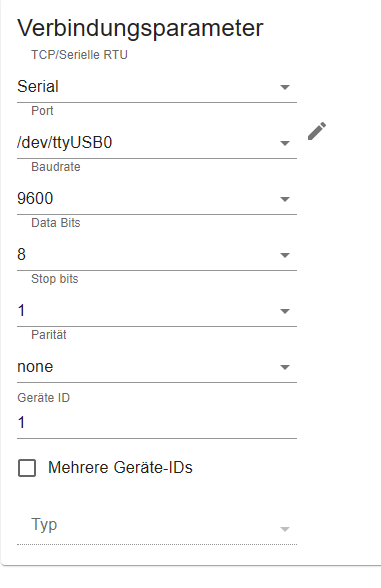
Task: Open the Stop bits dropdown
Action: [x=157, y=311]
